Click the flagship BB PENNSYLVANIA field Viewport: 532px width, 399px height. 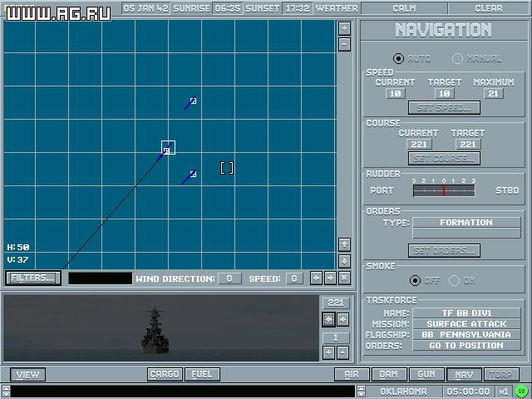pos(466,335)
